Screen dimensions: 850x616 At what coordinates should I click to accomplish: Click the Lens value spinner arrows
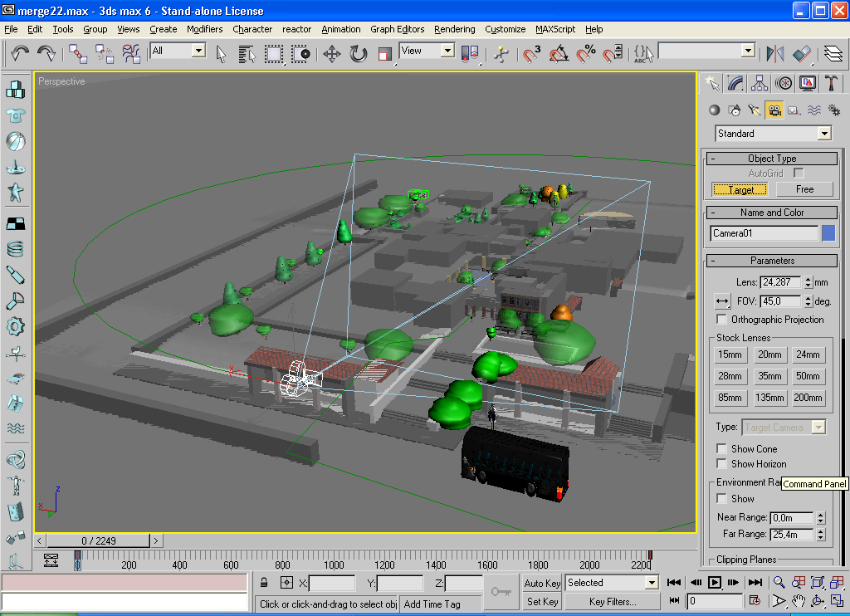point(808,282)
